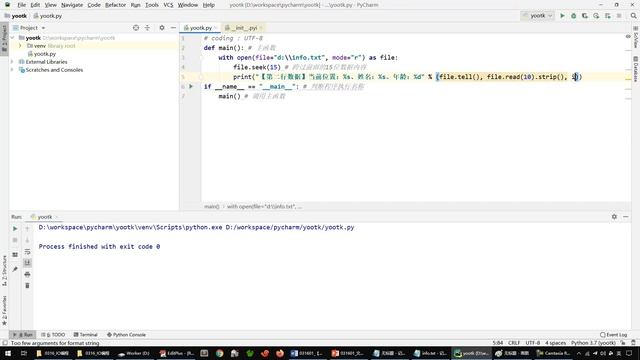The width and height of the screenshot is (640, 360).
Task: Open the Event Log
Action: 613,335
